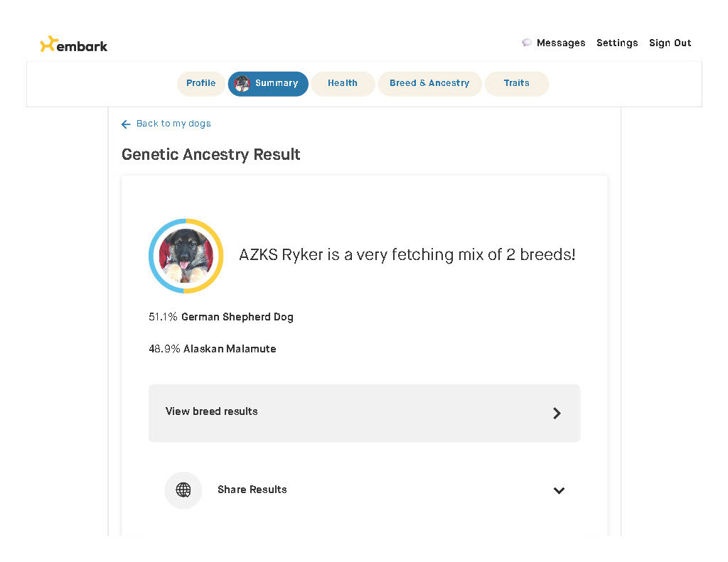The image size is (728, 562).
Task: Click the Genetic Ancestry Result heading
Action: pos(210,155)
